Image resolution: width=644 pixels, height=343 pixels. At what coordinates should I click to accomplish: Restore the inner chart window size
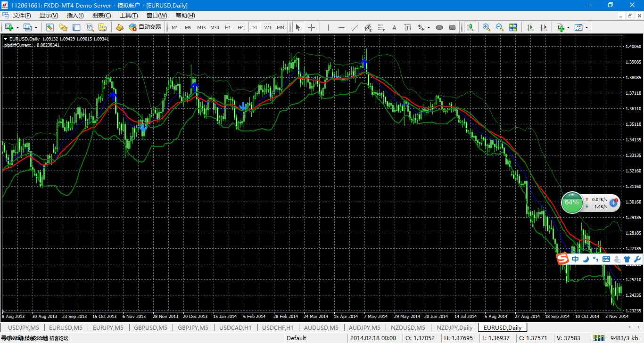click(x=631, y=16)
